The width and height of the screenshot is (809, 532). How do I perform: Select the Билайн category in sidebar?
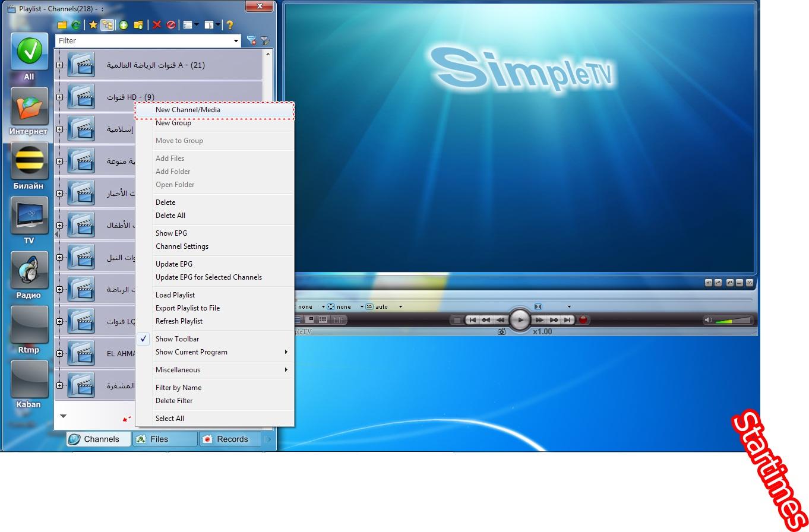(29, 166)
